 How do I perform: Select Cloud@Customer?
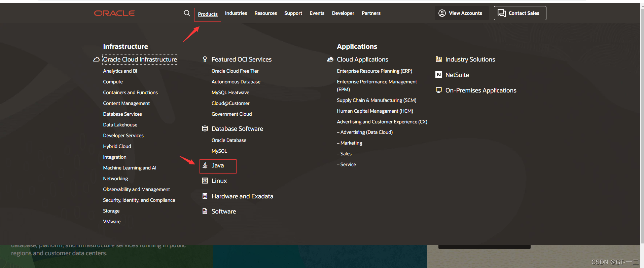230,103
